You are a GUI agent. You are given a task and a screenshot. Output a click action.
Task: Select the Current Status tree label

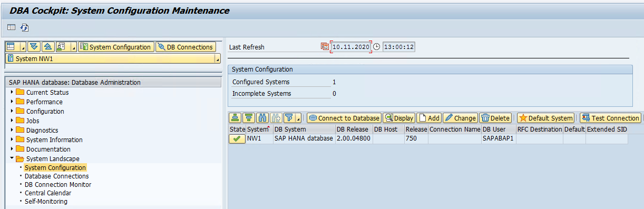tap(47, 92)
